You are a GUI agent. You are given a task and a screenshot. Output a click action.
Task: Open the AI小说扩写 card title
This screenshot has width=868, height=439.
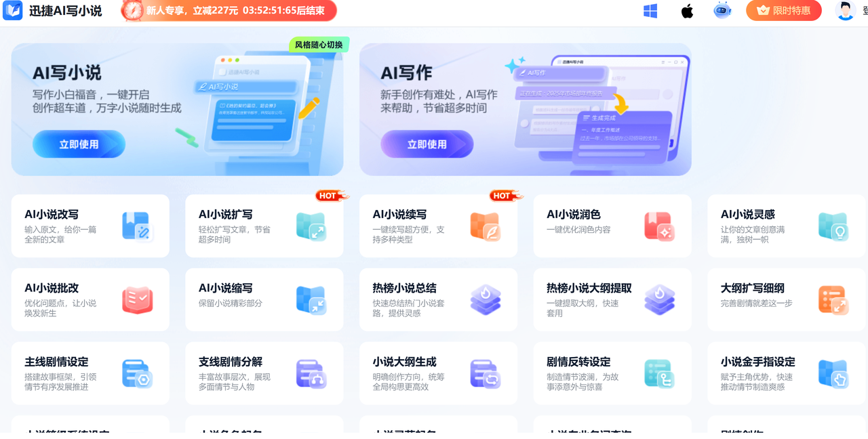coord(226,214)
